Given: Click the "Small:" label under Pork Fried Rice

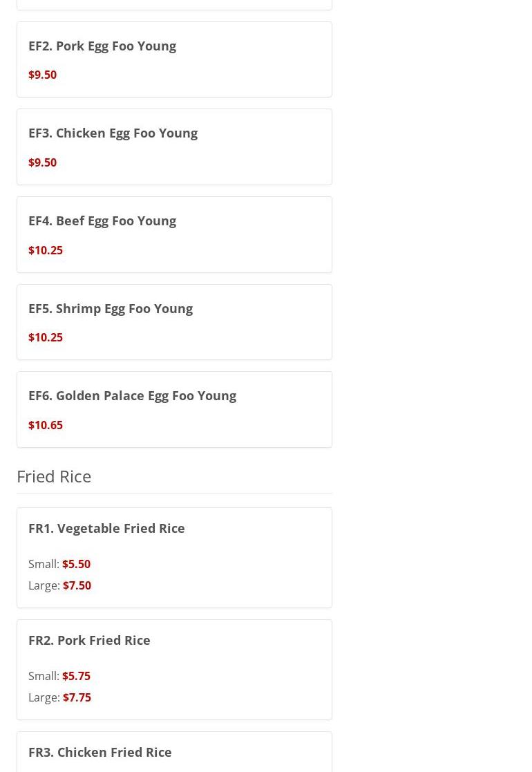Looking at the screenshot, I should tap(44, 676).
